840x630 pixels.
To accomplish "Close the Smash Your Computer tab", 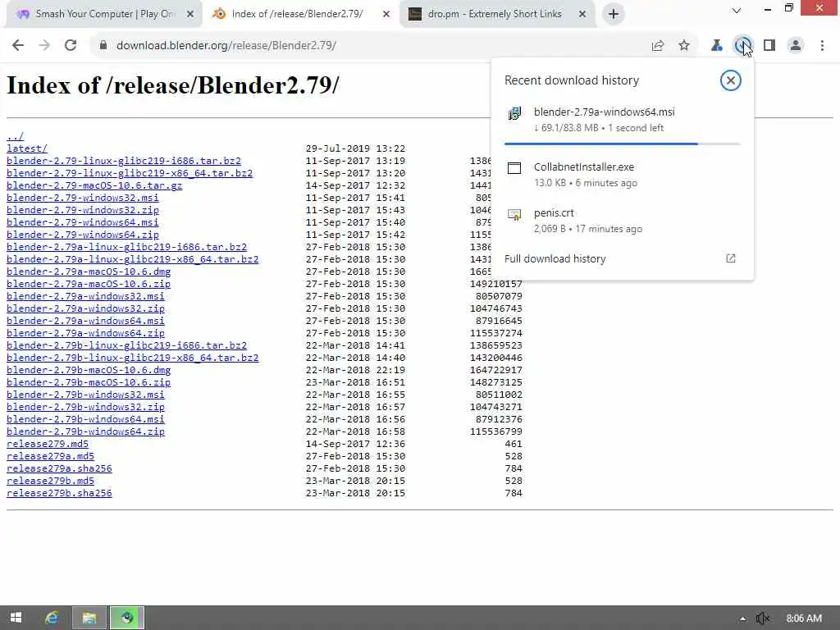I will click(190, 14).
